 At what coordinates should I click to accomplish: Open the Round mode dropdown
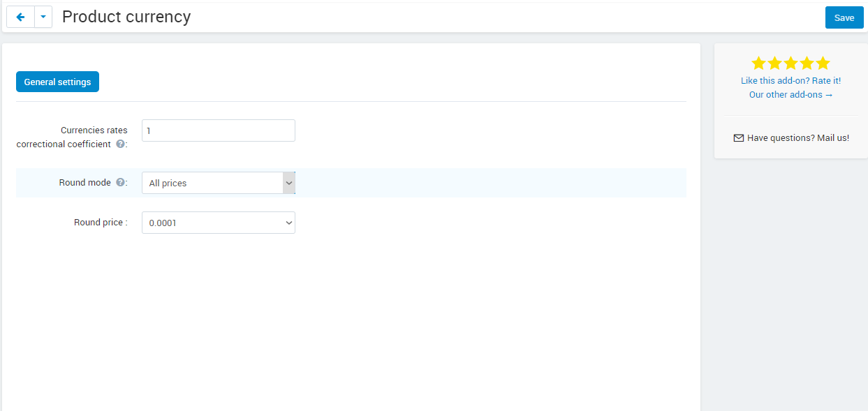tap(219, 183)
